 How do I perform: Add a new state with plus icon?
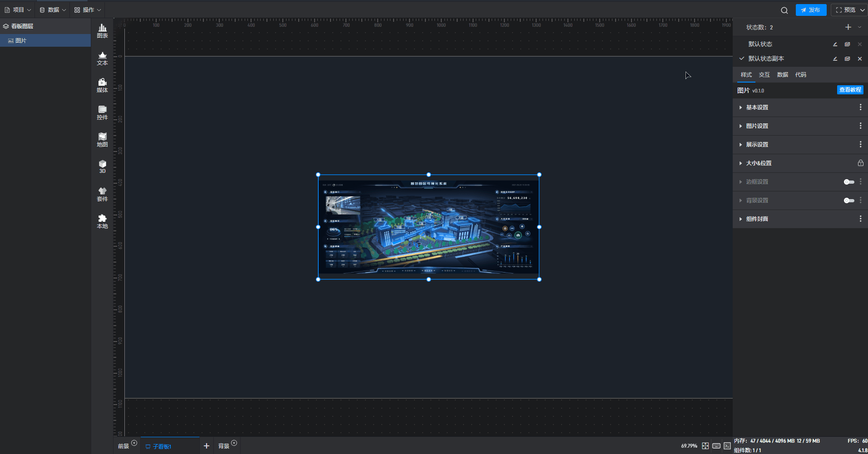(848, 27)
